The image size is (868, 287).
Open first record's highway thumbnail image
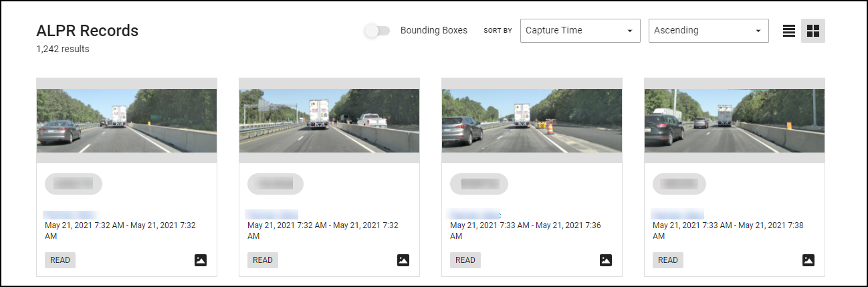[x=127, y=120]
